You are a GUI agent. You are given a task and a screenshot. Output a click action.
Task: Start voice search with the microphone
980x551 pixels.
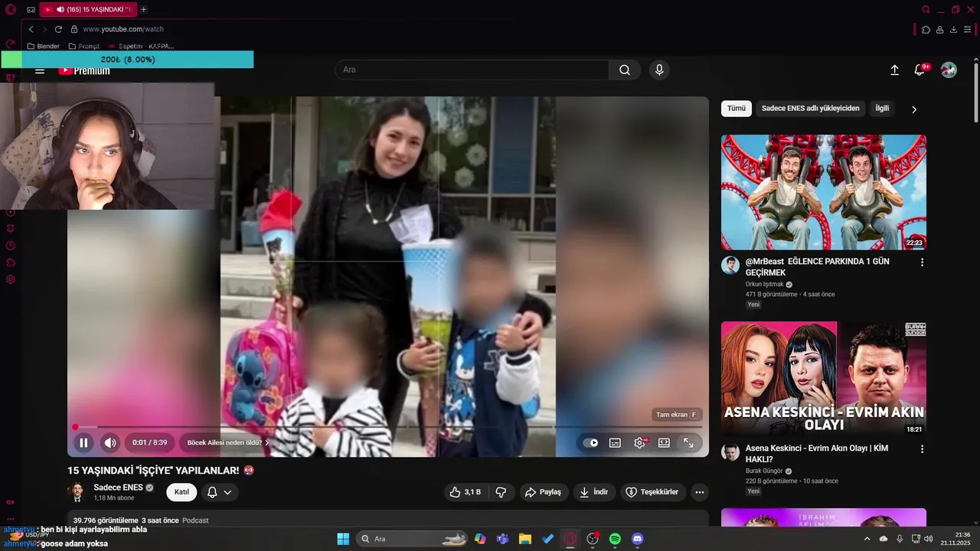(659, 70)
